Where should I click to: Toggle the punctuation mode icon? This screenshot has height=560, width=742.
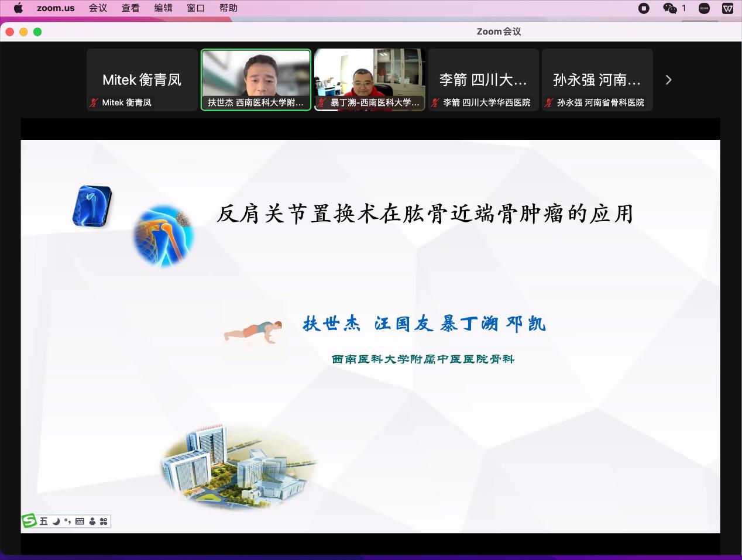(68, 521)
